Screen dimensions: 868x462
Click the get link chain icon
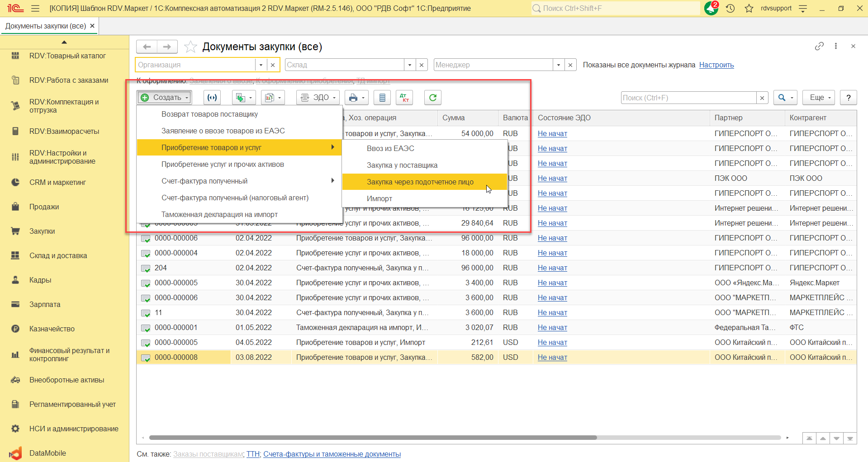(819, 46)
